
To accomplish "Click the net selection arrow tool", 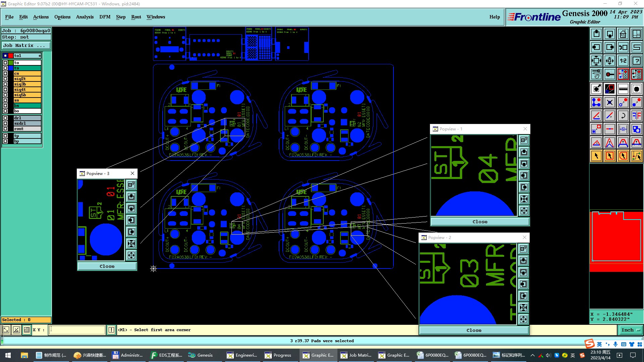I will [x=636, y=156].
